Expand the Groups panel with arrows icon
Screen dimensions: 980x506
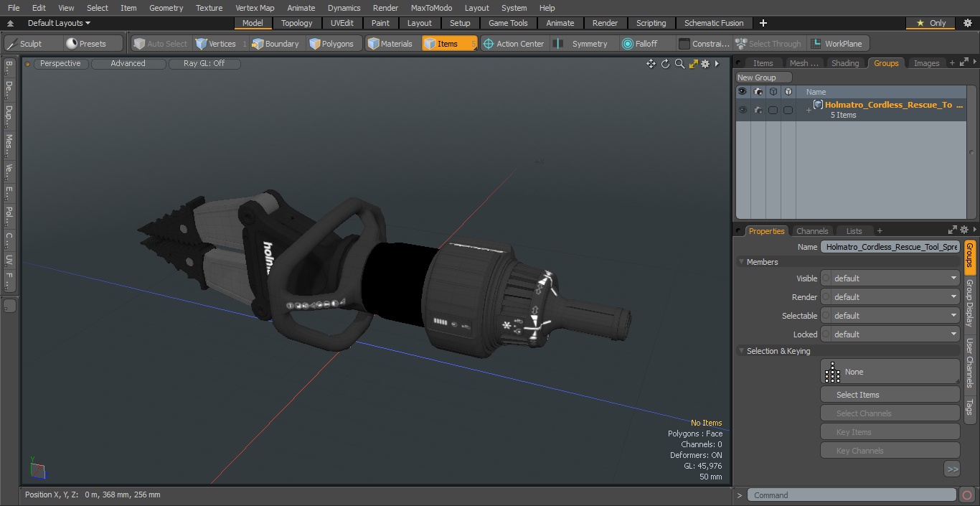(x=964, y=63)
